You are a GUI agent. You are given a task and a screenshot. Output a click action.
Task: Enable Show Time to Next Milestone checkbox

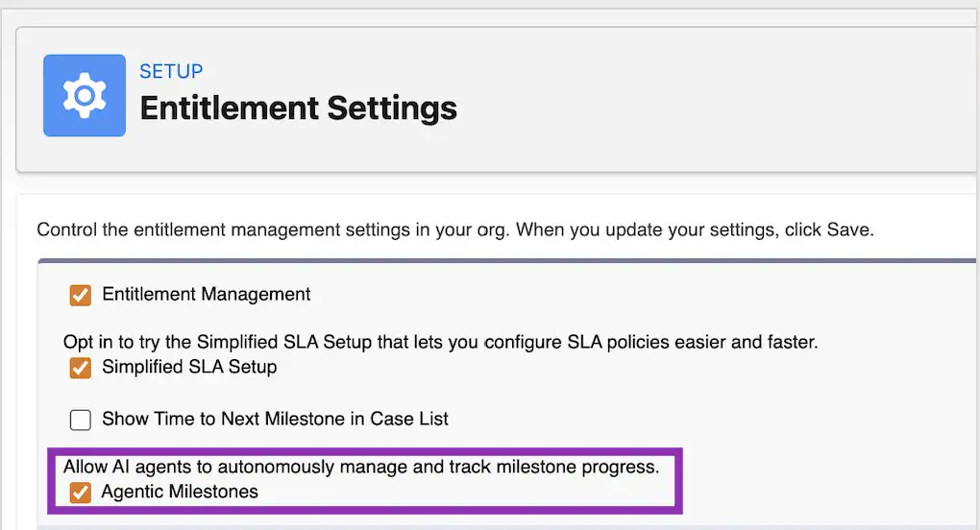pos(81,420)
